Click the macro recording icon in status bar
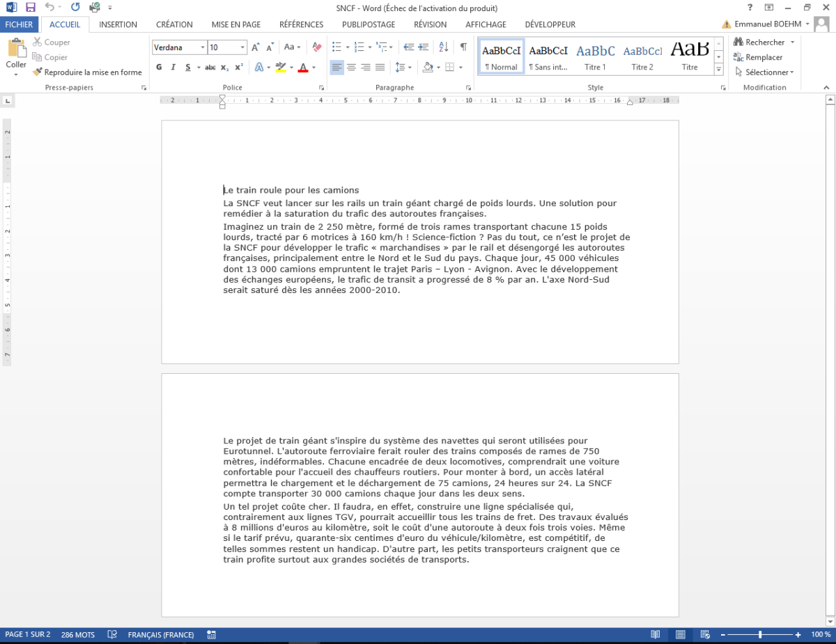This screenshot has width=836, height=644. tap(210, 635)
